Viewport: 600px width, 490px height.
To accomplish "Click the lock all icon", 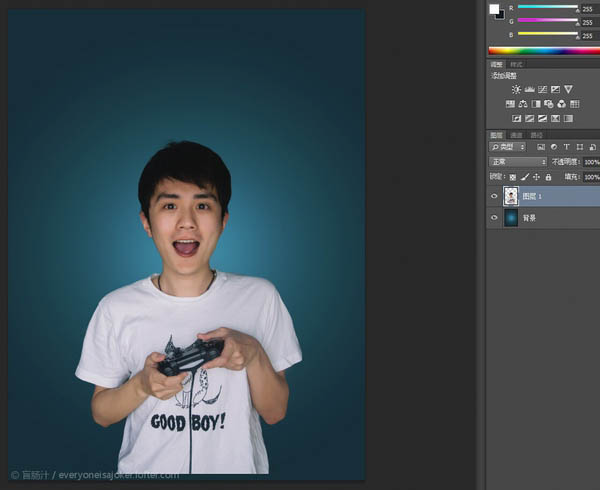I will (x=547, y=177).
